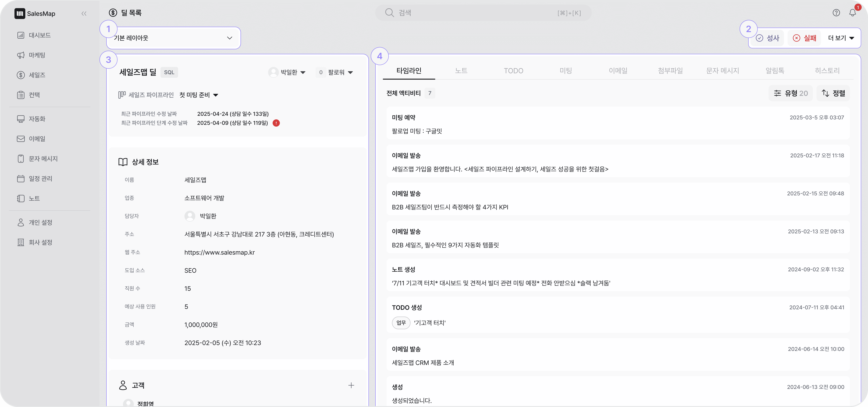Image resolution: width=868 pixels, height=407 pixels.
Task: Switch to the 알림톡 tab
Action: 775,71
